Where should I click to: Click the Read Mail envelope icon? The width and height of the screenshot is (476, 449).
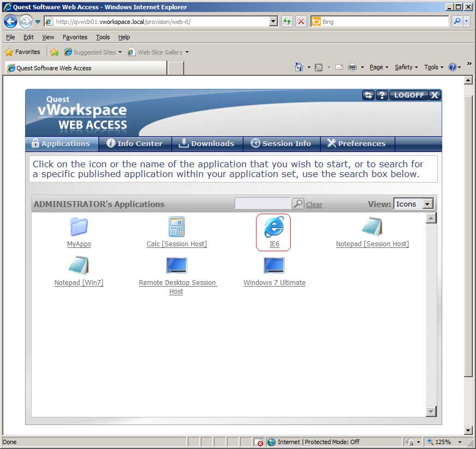[x=339, y=67]
